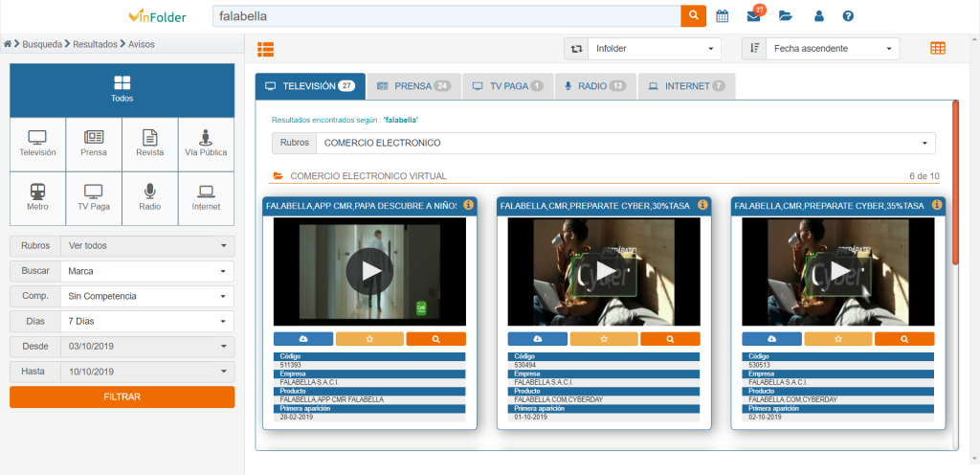Favorite ad with código 530513
The width and height of the screenshot is (980, 475).
838,339
